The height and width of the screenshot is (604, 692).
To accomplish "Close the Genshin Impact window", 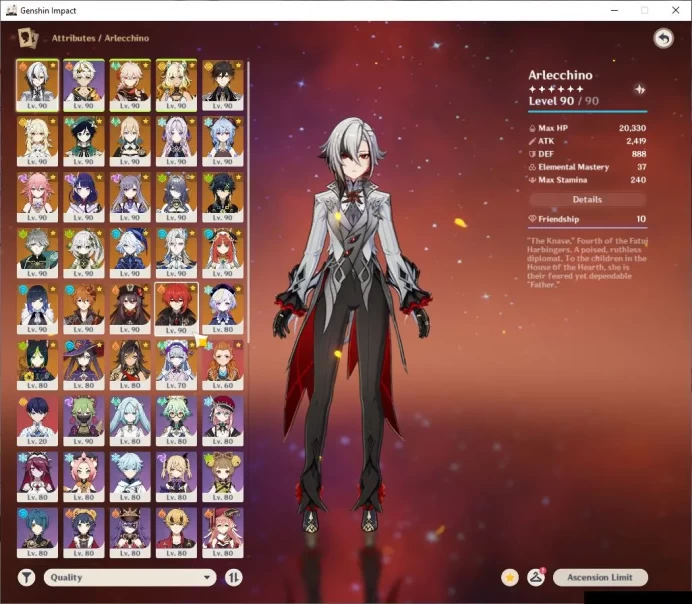I will [x=675, y=10].
